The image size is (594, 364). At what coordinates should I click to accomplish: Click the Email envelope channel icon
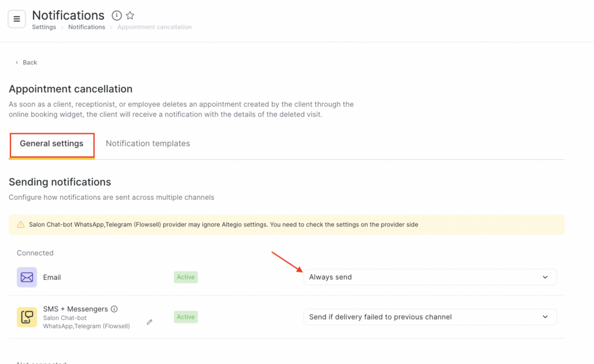coord(27,277)
